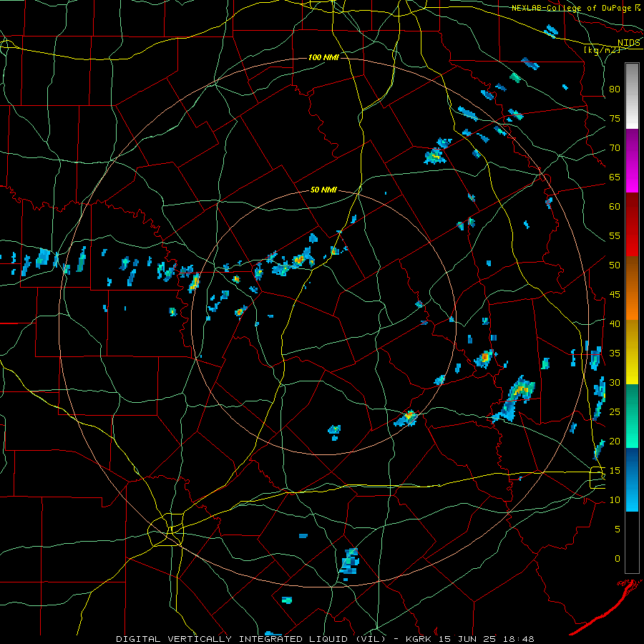Select the yellow segment of the color scale
Screen dimensions: 644x644
coord(632,352)
